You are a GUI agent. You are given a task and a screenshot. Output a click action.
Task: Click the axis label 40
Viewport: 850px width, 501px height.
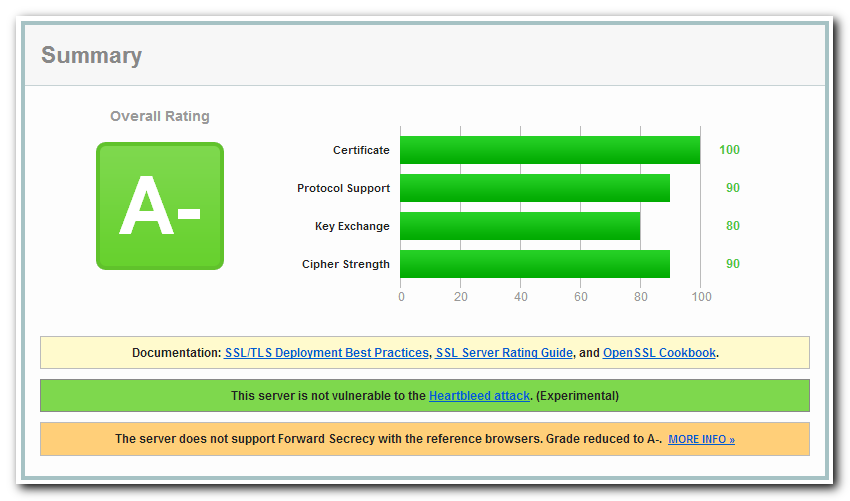(520, 297)
